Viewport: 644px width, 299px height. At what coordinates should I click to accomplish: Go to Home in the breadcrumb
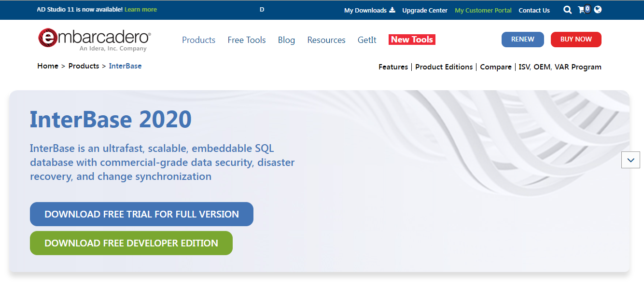click(48, 66)
